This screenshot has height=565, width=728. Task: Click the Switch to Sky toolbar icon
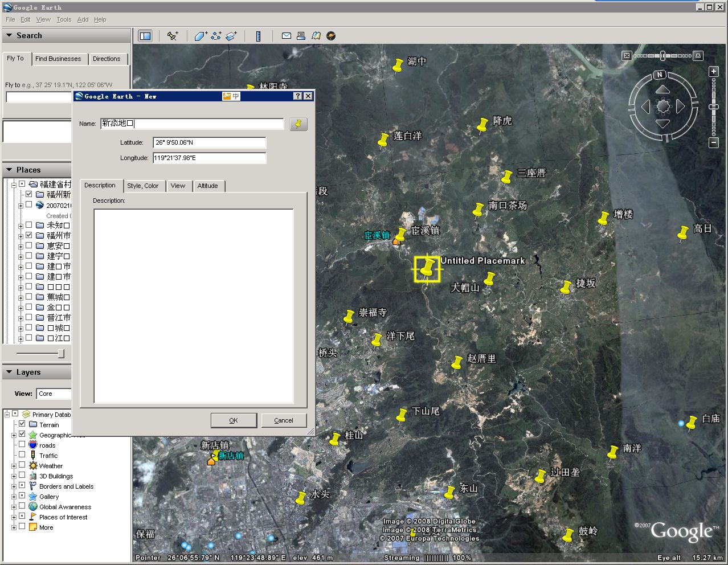pos(331,36)
